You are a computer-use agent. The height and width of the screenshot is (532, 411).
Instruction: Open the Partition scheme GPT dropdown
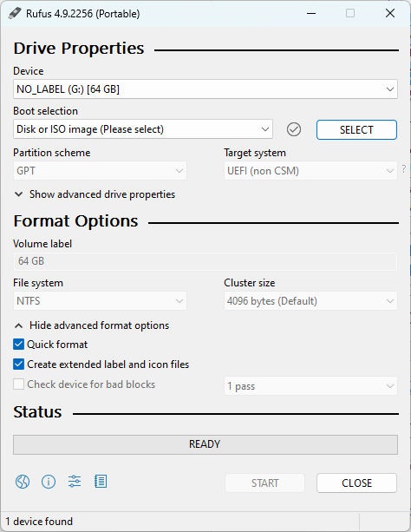tap(100, 171)
